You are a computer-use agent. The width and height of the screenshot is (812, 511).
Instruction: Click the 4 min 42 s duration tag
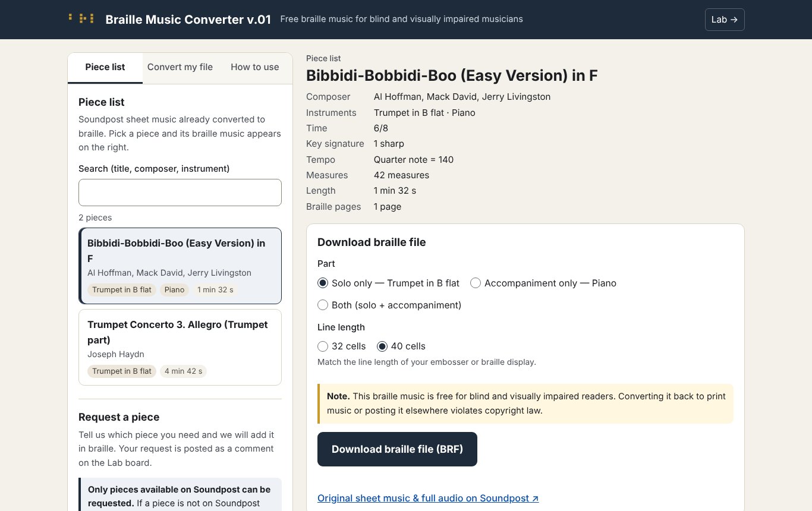coord(183,371)
